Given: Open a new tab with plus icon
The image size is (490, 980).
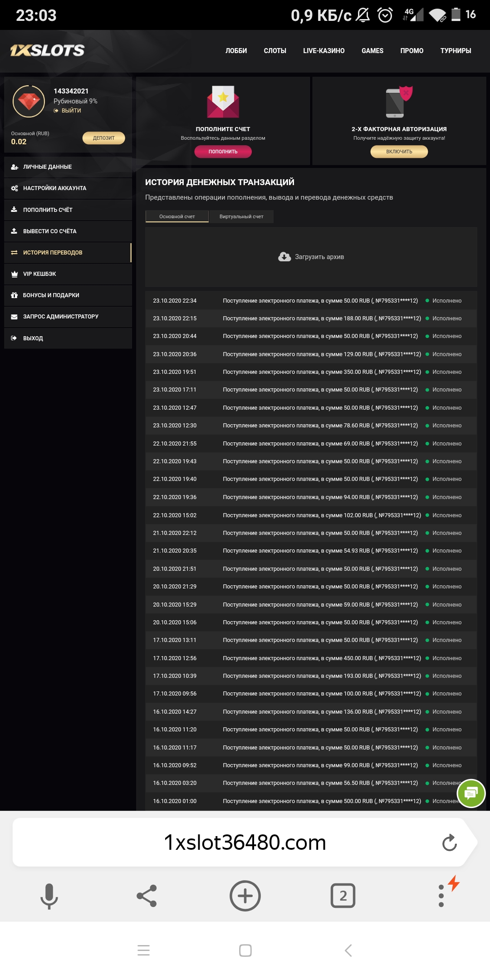Looking at the screenshot, I should 245,896.
